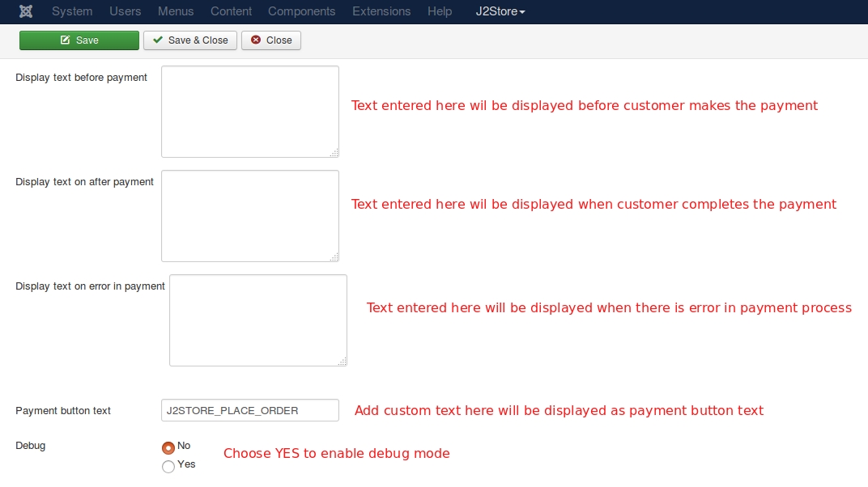Open the Components menu
Viewport: 868px width, 487px height.
pos(301,11)
